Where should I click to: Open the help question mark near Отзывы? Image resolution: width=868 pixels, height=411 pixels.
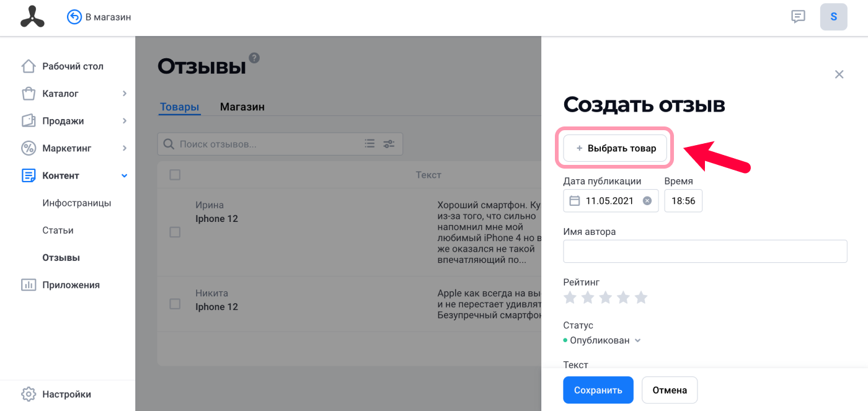click(x=254, y=58)
